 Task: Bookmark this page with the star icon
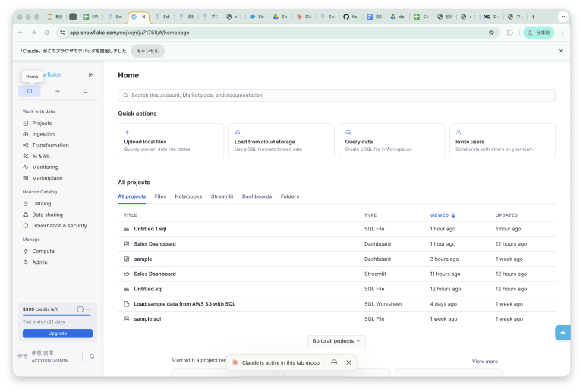pyautogui.click(x=491, y=33)
